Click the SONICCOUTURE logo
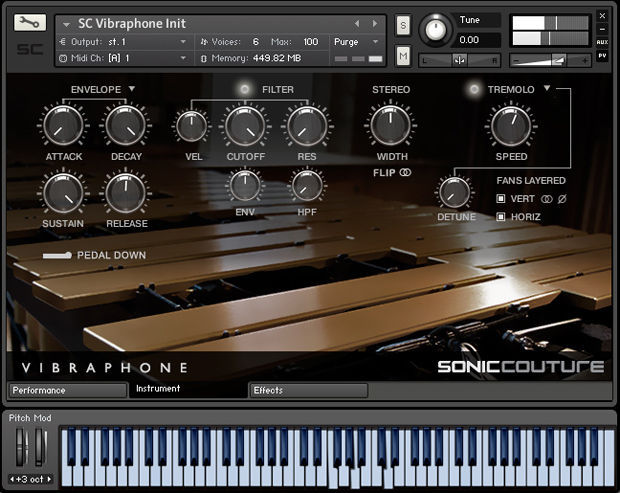The height and width of the screenshot is (493, 620). pyautogui.click(x=521, y=366)
